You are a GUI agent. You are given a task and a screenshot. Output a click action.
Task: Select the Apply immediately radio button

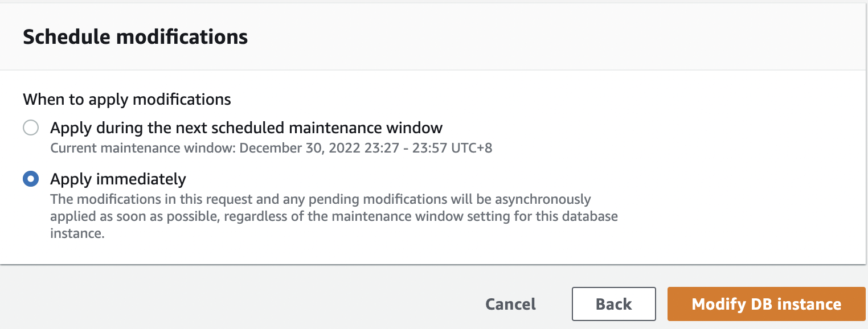pos(31,179)
